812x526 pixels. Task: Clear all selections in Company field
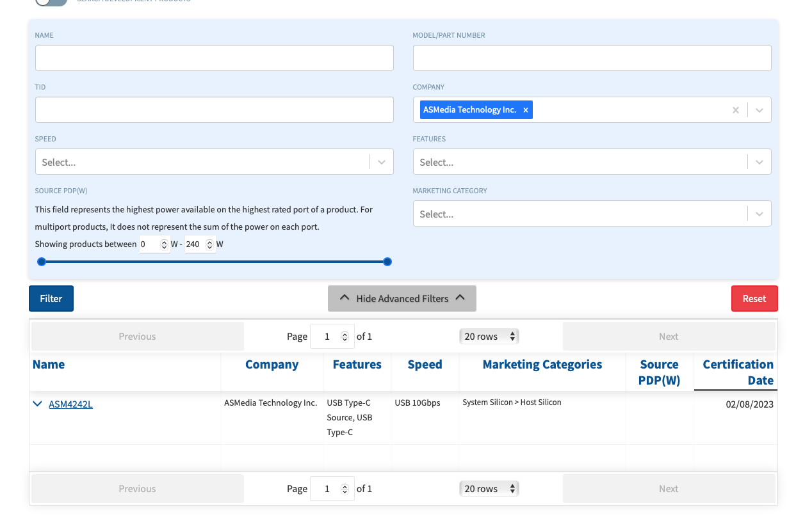pyautogui.click(x=736, y=110)
